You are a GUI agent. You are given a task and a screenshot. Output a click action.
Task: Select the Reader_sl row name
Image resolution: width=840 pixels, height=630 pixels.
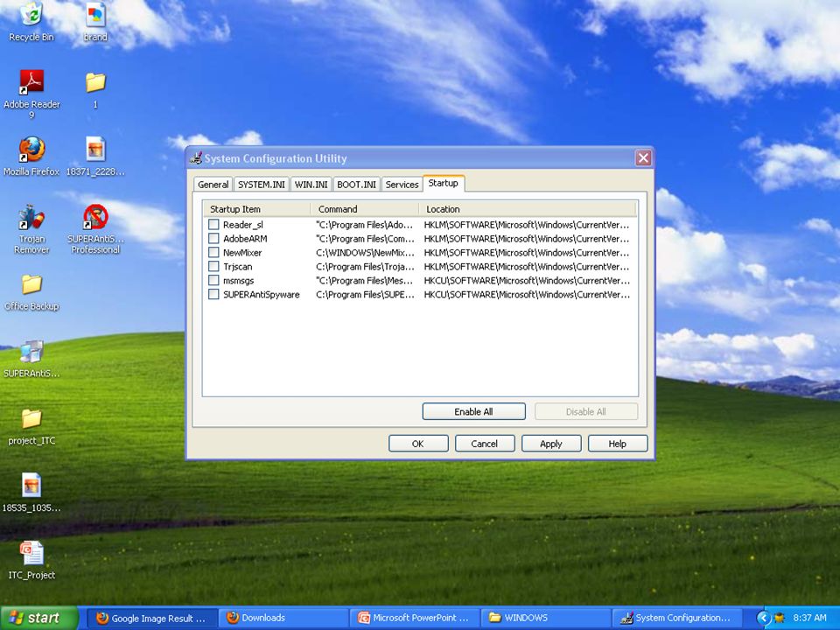(x=243, y=225)
